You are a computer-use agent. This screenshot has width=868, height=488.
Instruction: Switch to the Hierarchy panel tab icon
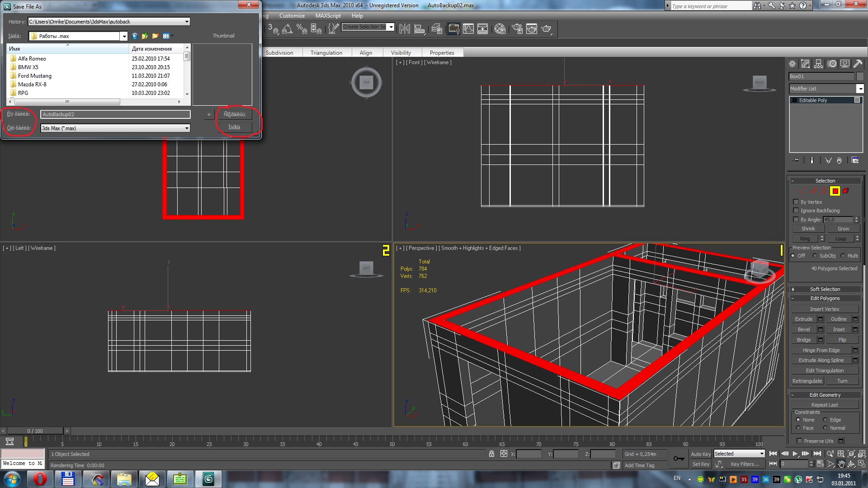(x=818, y=64)
